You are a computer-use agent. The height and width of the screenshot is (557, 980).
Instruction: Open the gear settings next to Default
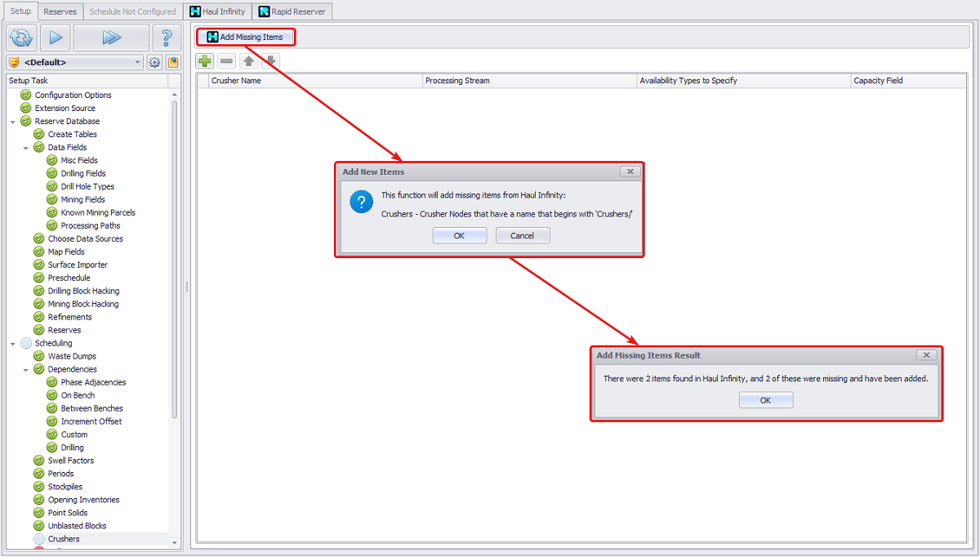pos(154,62)
